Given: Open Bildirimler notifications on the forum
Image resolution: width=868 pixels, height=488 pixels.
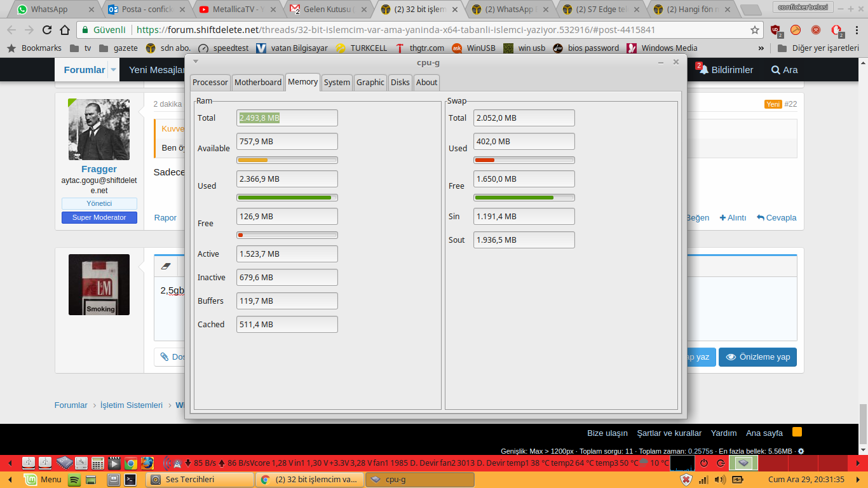Looking at the screenshot, I should click(x=726, y=70).
